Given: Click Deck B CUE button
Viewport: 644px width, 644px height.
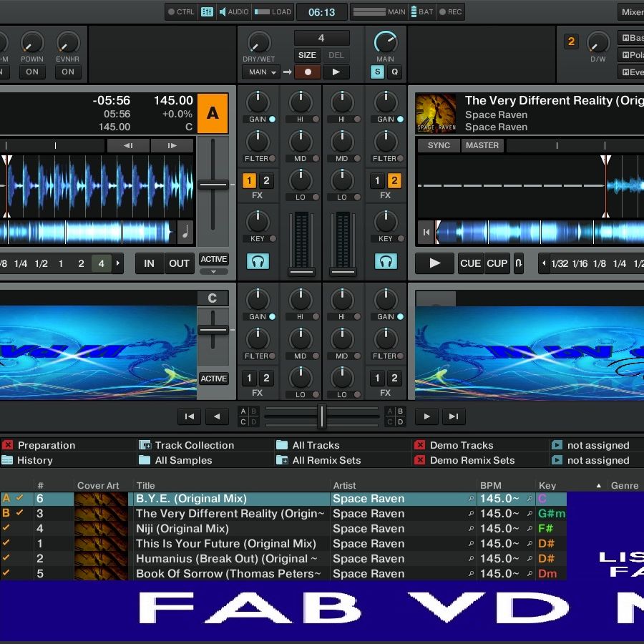Looking at the screenshot, I should coord(470,263).
